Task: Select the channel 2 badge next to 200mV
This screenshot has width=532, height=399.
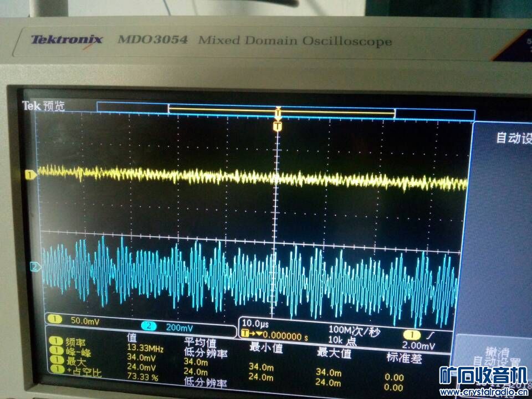Action: pyautogui.click(x=149, y=326)
